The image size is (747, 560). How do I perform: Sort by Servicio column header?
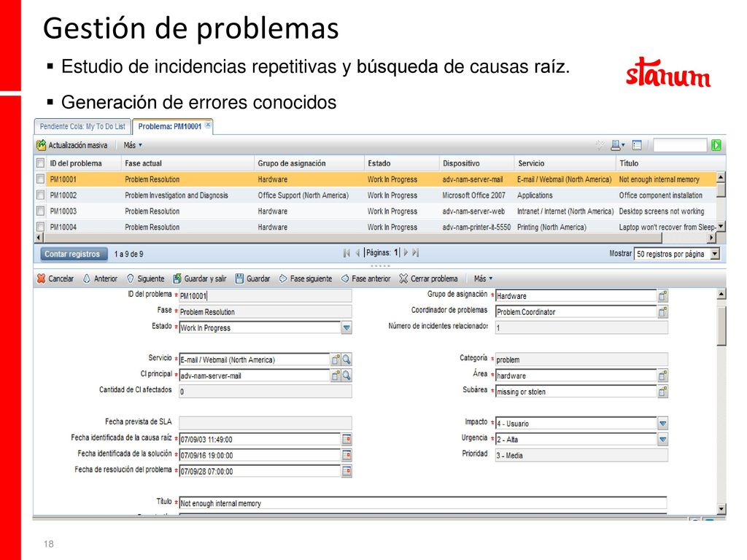[531, 163]
